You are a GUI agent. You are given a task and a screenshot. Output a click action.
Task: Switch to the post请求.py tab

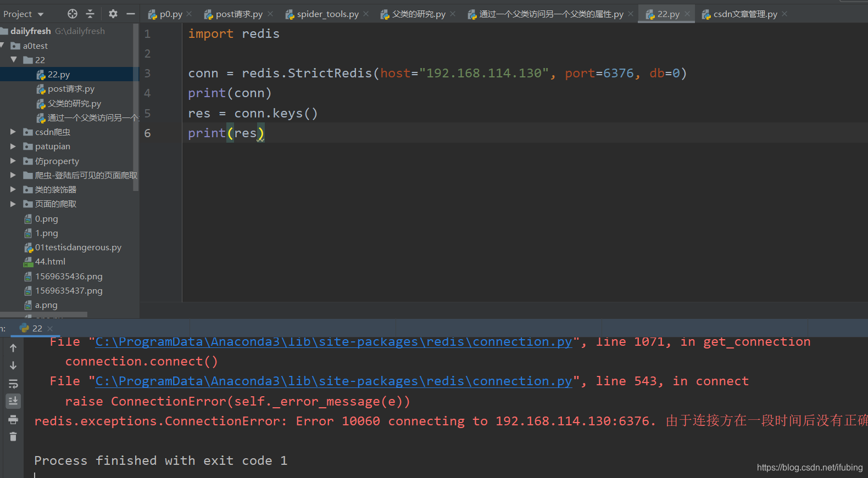(x=239, y=14)
